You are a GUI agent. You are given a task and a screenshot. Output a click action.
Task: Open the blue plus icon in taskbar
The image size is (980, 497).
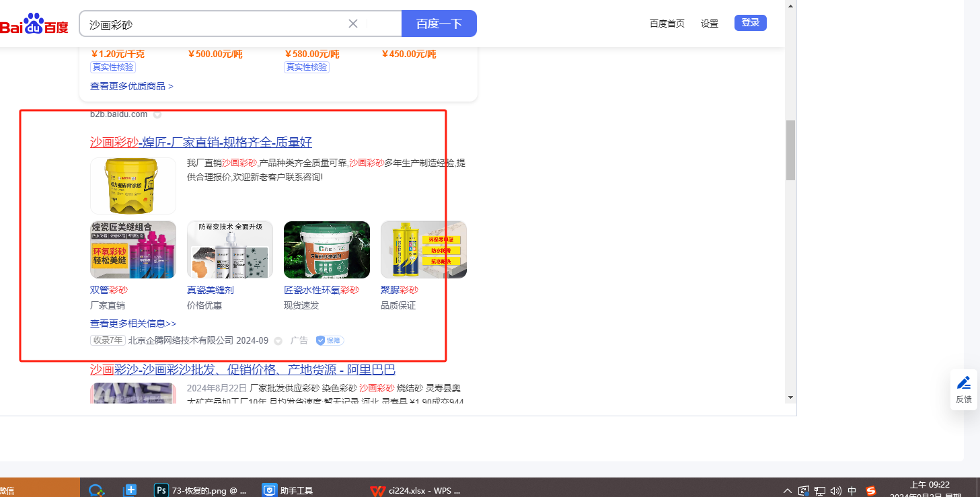click(x=131, y=490)
